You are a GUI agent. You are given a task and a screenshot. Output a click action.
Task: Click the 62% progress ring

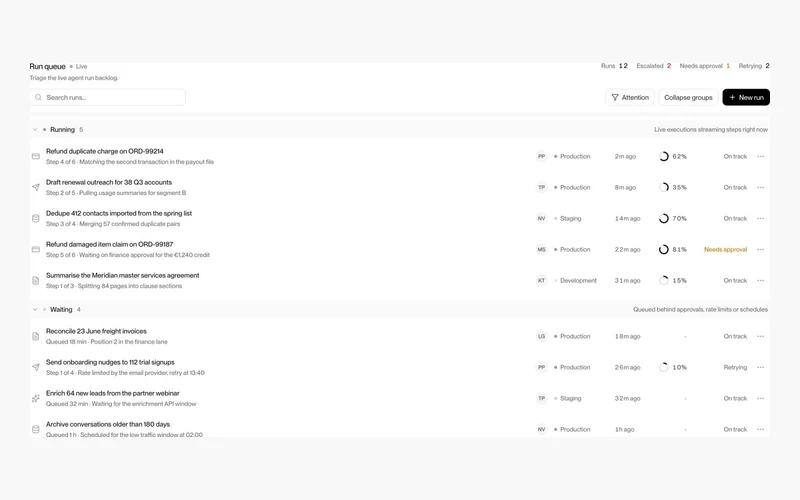(x=663, y=157)
